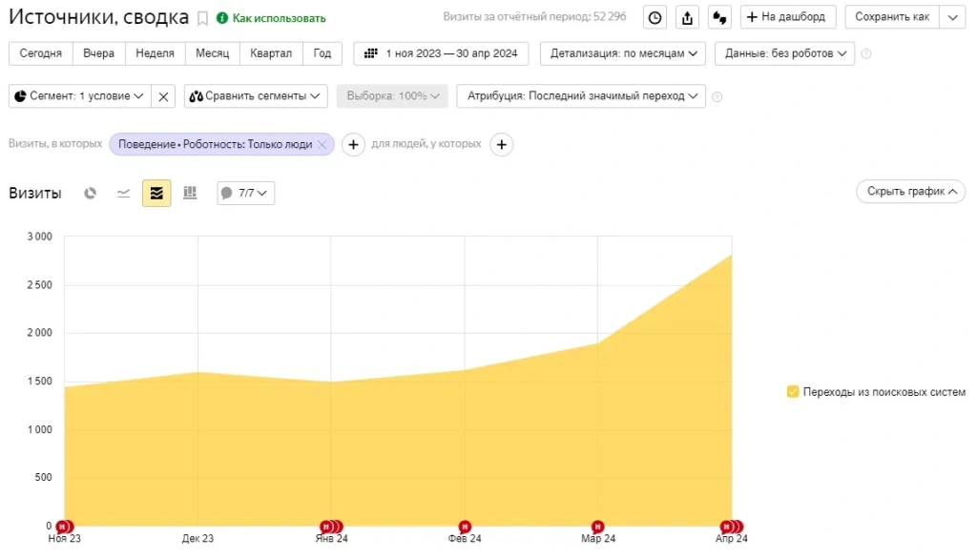This screenshot has height=560, width=977.
Task: Select the 'Неделя' period tab
Action: (155, 53)
